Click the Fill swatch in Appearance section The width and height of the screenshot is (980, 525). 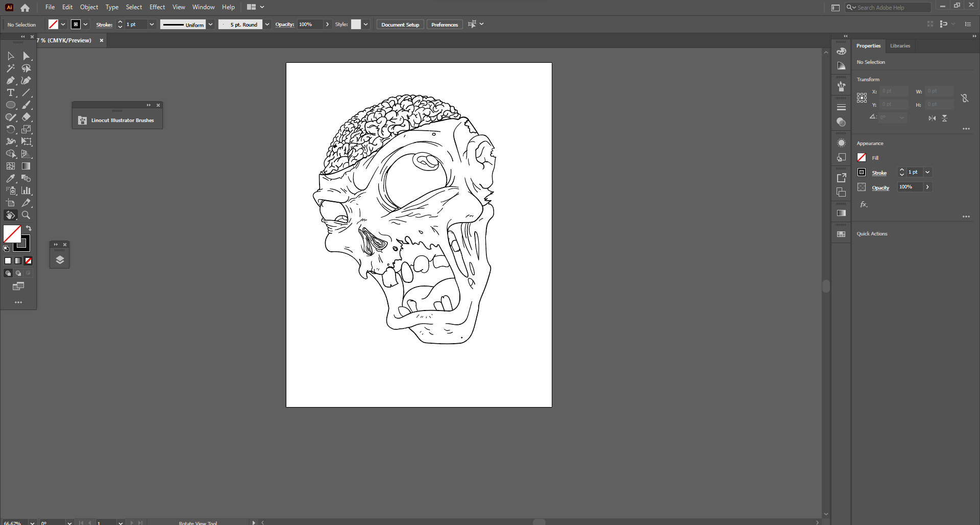862,157
